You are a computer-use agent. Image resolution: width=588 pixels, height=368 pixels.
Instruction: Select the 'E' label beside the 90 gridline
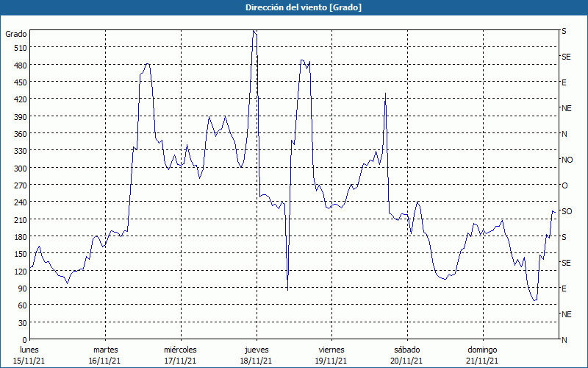pos(564,289)
